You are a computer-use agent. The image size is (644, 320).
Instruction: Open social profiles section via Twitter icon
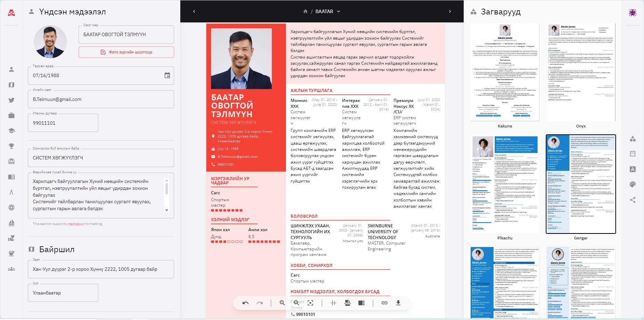[11, 100]
